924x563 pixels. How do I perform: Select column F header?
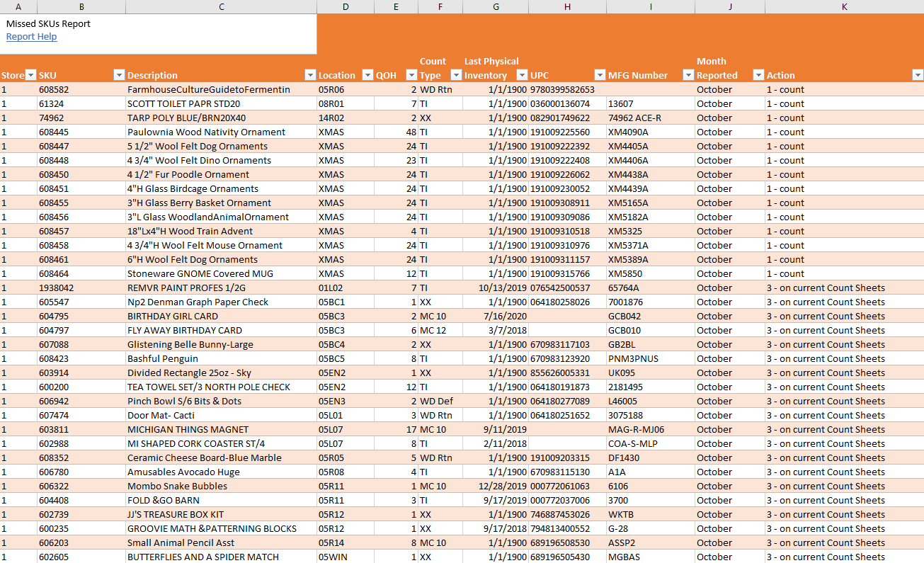tap(440, 6)
